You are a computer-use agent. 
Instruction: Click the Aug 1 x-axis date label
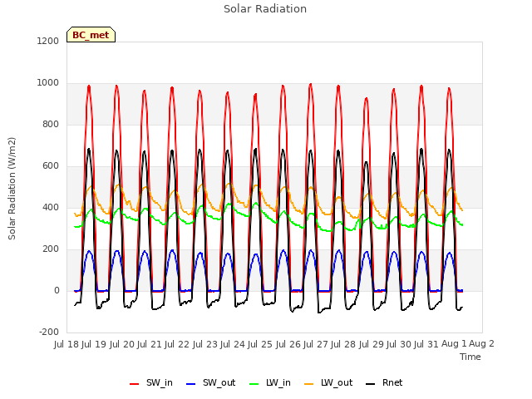click(454, 343)
